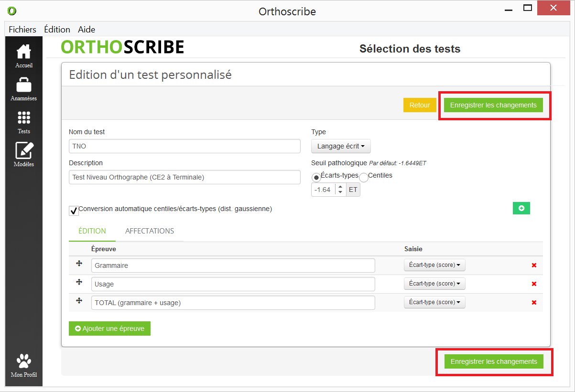Grab the move handle for TOTAL row
The height and width of the screenshot is (392, 575).
79,301
